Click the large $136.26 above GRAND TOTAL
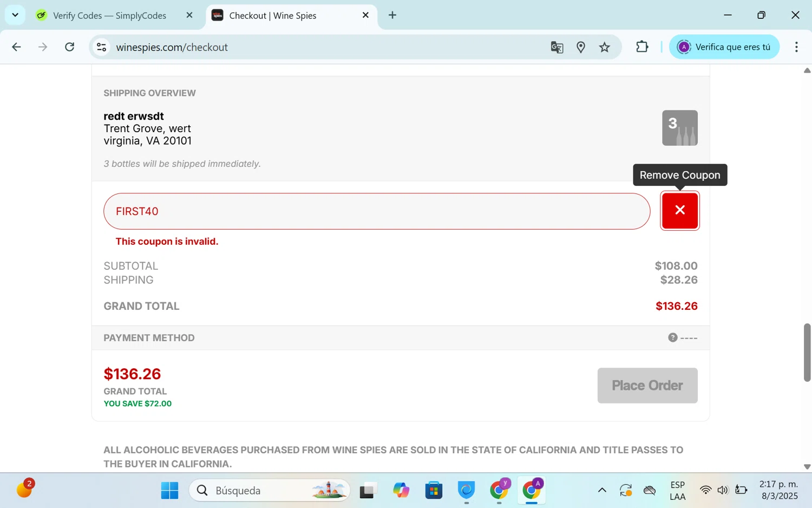Screen dimensions: 812x508 132,374
